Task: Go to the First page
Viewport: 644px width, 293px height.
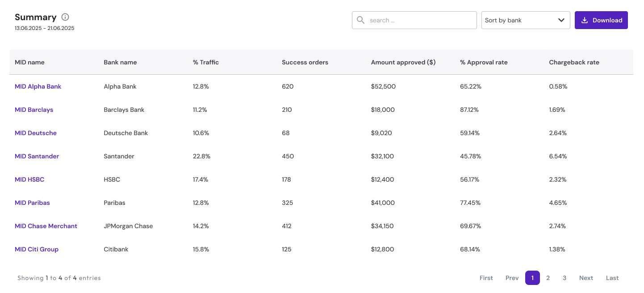Action: [486, 278]
